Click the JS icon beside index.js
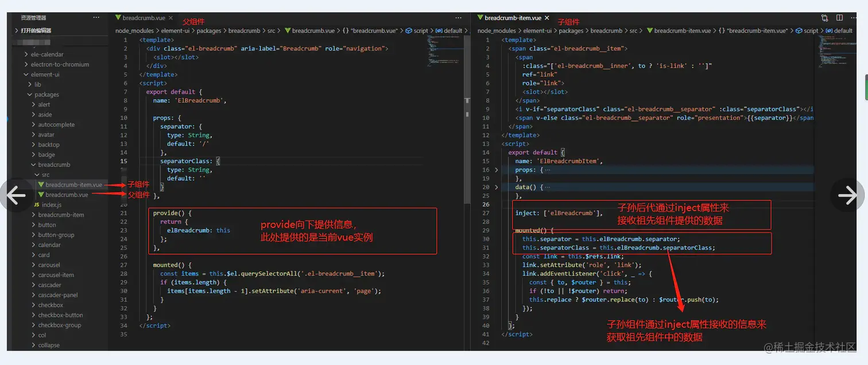This screenshot has width=868, height=365. (37, 205)
